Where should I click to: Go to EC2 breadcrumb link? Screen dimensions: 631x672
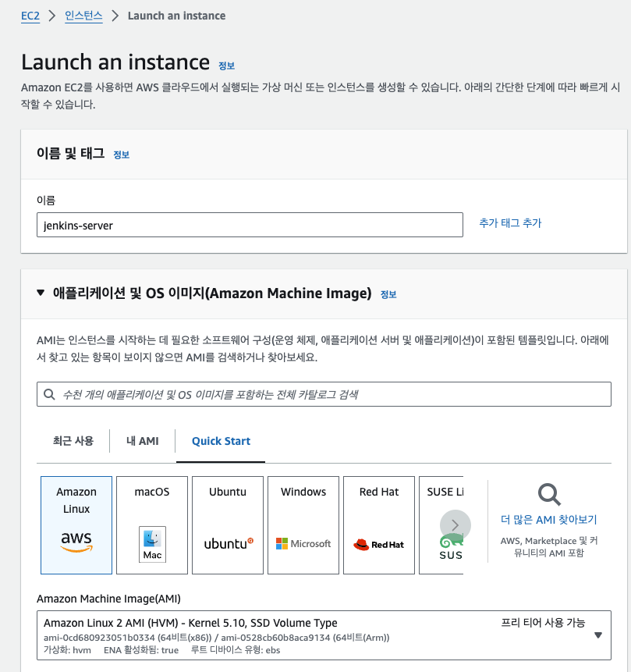pyautogui.click(x=30, y=16)
